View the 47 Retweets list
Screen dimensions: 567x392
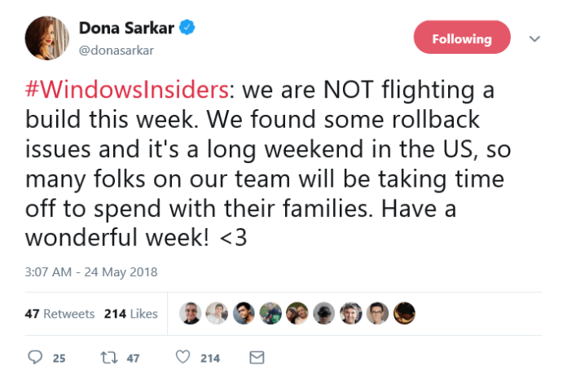pyautogui.click(x=60, y=314)
